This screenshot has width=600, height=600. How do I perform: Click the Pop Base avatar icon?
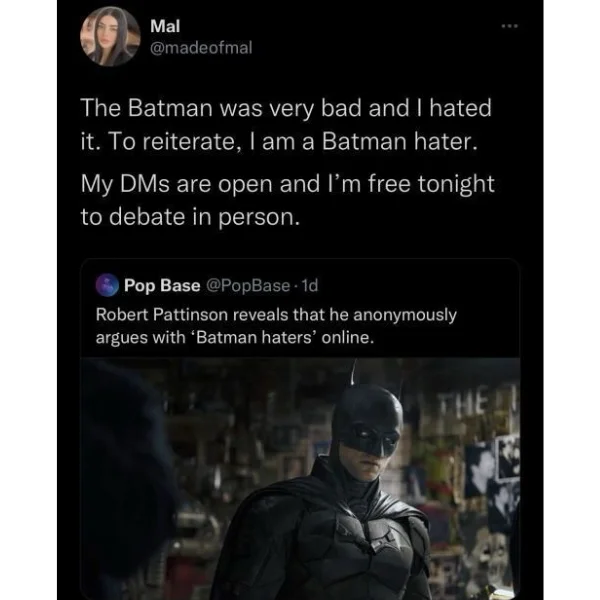(x=107, y=288)
